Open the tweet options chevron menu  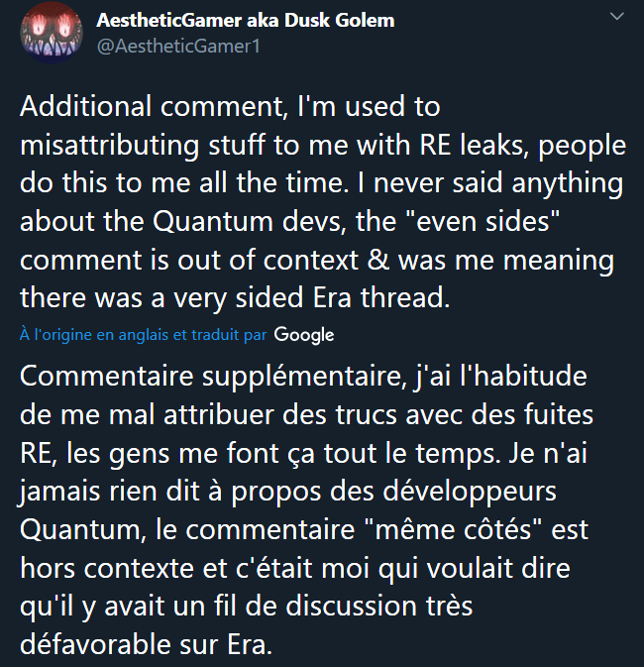click(x=616, y=17)
